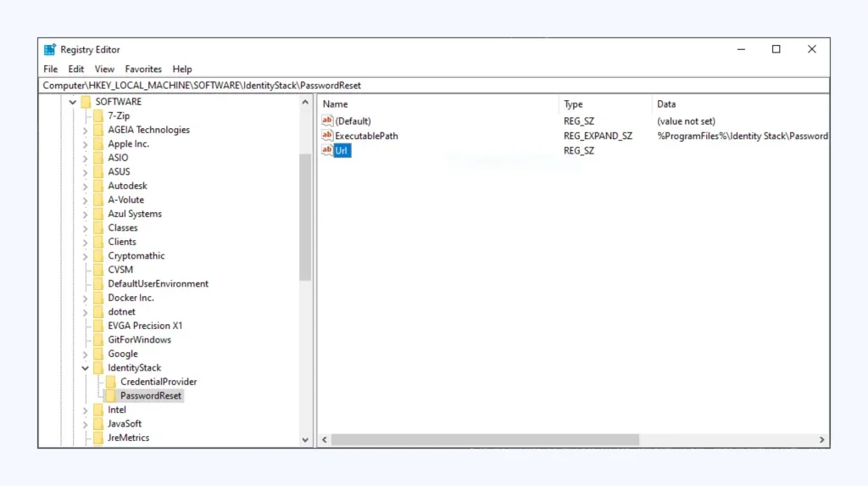Select the JavaSoft key in tree

click(125, 424)
